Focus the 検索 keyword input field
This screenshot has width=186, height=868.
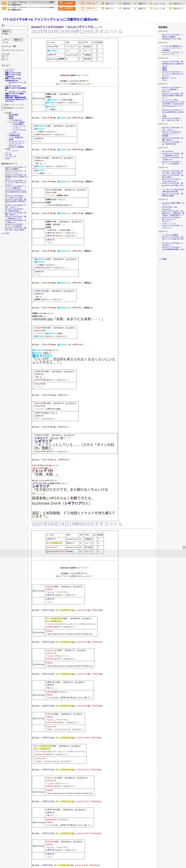(14, 28)
